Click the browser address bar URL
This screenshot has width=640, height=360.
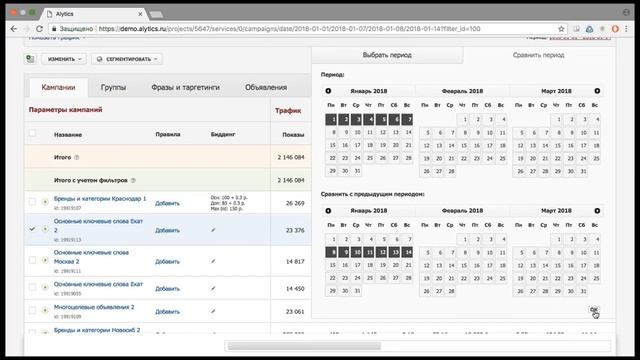[289, 29]
